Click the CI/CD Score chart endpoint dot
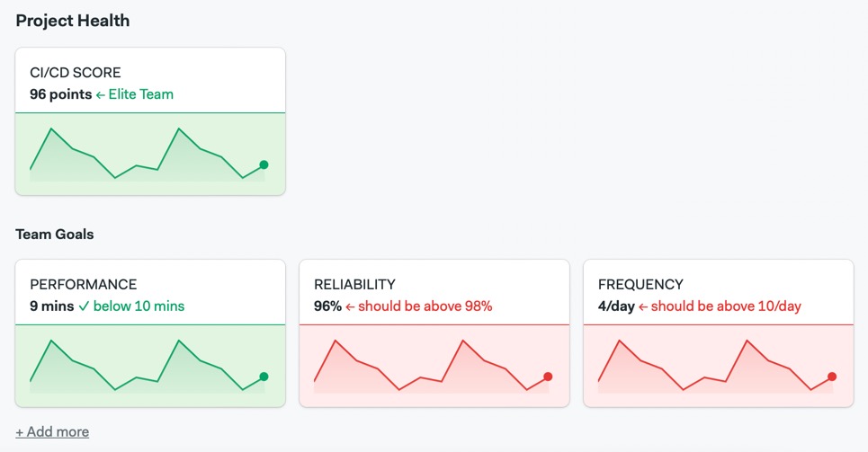The image size is (868, 452). (x=264, y=164)
